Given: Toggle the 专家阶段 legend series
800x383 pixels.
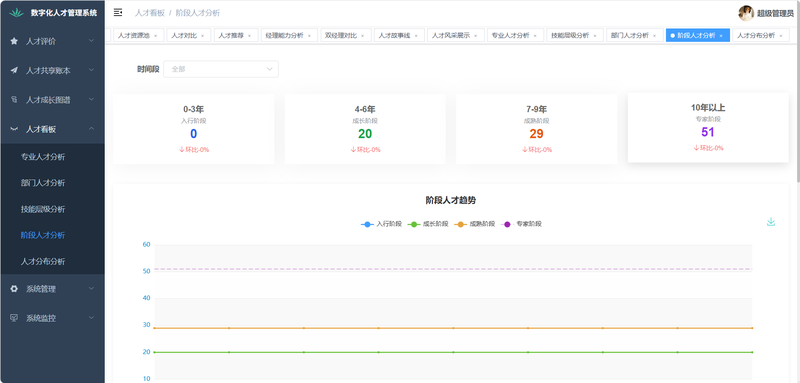Looking at the screenshot, I should [521, 224].
